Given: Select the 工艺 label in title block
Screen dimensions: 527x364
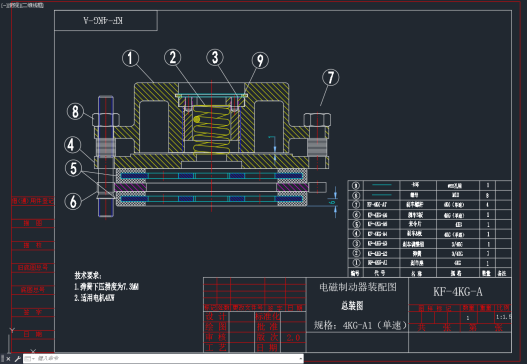Looking at the screenshot, I should 216,347.
